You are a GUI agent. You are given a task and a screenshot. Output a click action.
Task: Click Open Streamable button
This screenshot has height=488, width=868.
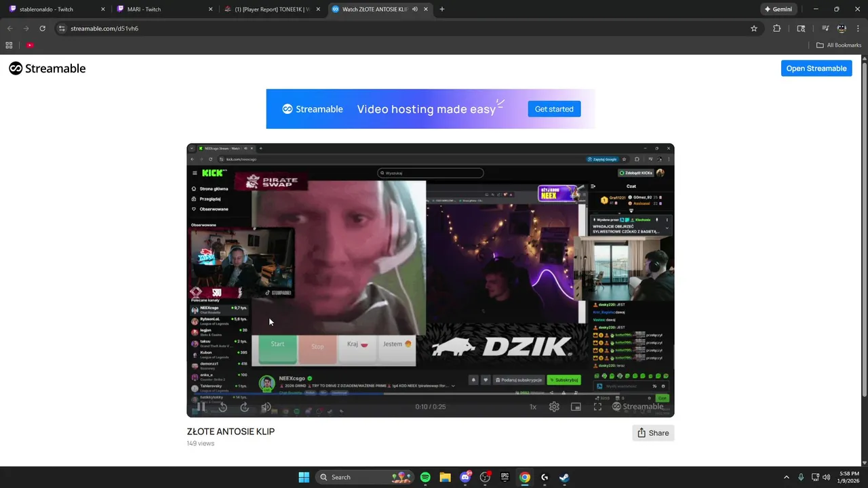816,68
